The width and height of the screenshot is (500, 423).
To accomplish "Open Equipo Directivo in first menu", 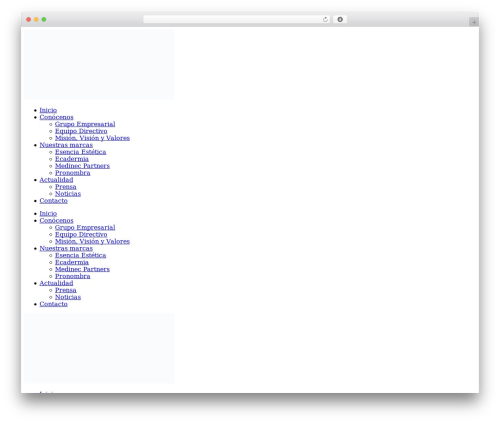I will point(81,131).
